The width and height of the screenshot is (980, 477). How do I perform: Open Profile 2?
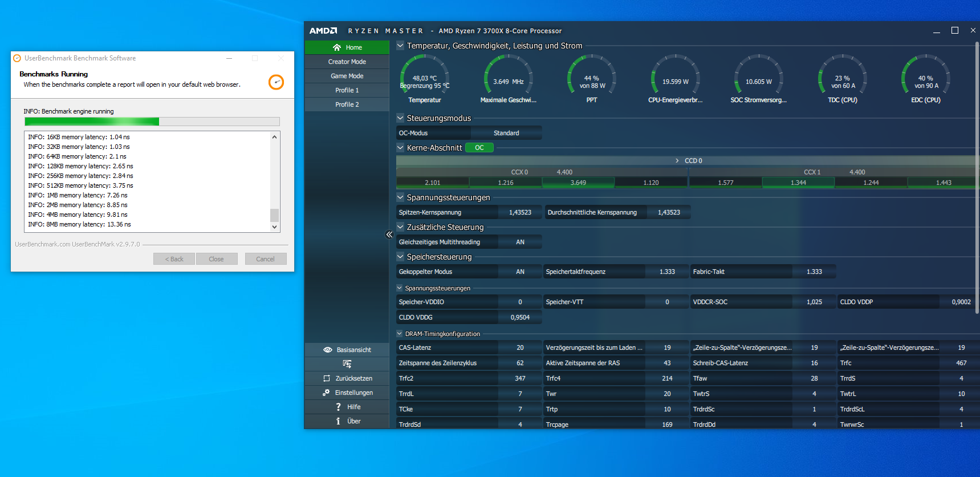[x=347, y=104]
